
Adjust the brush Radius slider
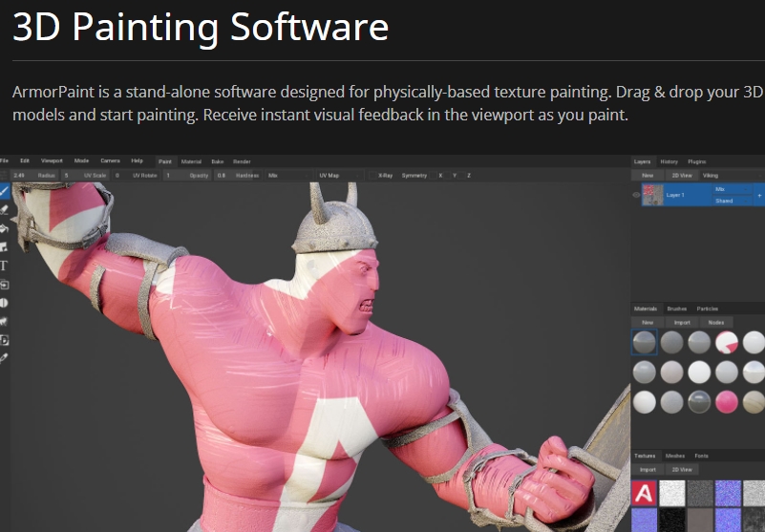(34, 175)
